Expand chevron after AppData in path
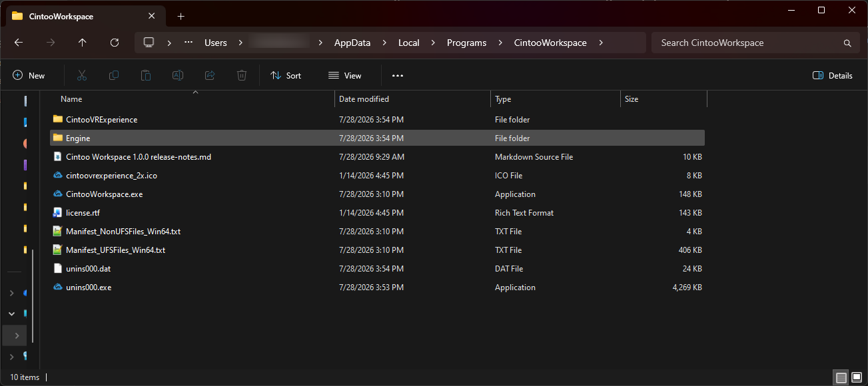The height and width of the screenshot is (386, 868). point(384,43)
